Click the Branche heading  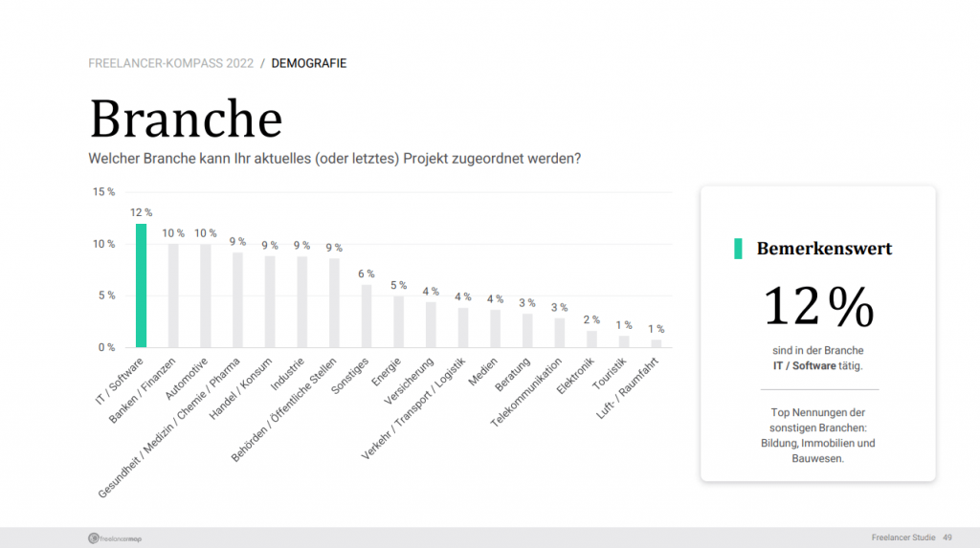click(x=187, y=118)
